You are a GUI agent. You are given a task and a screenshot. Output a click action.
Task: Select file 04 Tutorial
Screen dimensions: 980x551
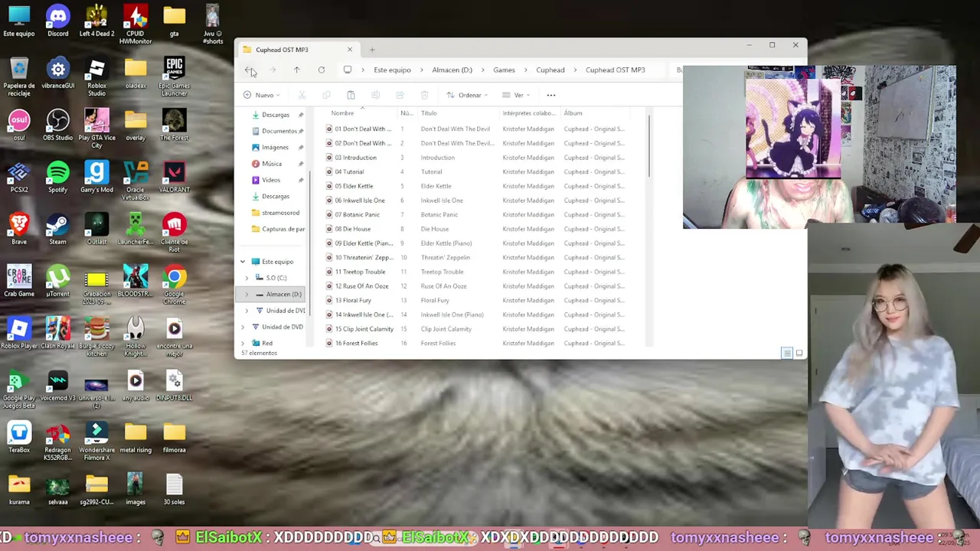(x=349, y=171)
